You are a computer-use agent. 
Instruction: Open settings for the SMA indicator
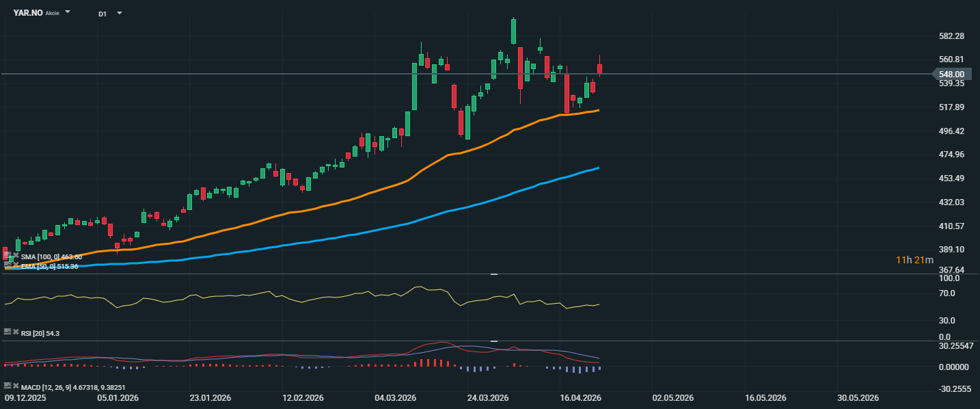8,256
